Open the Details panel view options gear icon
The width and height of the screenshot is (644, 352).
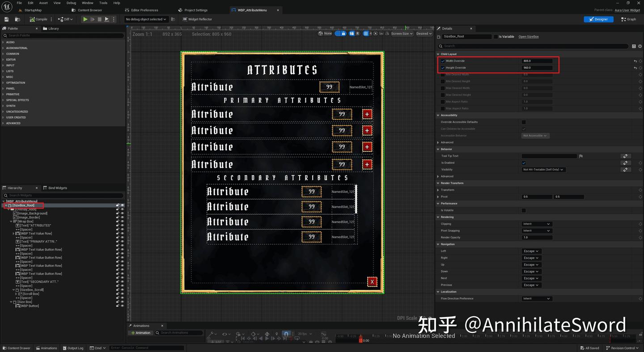coord(640,46)
